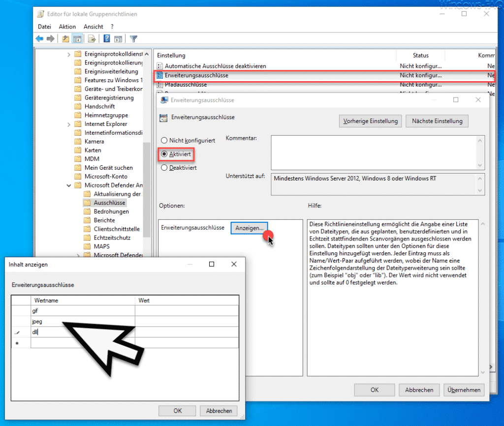Viewport: 504px width, 426px height.
Task: Click the Filter funnel toolbar icon
Action: (134, 39)
